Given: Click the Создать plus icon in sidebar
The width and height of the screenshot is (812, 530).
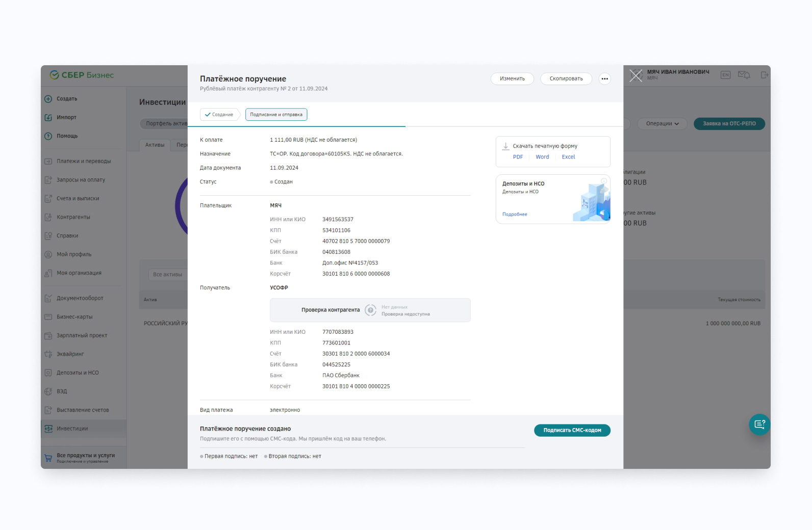Looking at the screenshot, I should (x=48, y=99).
